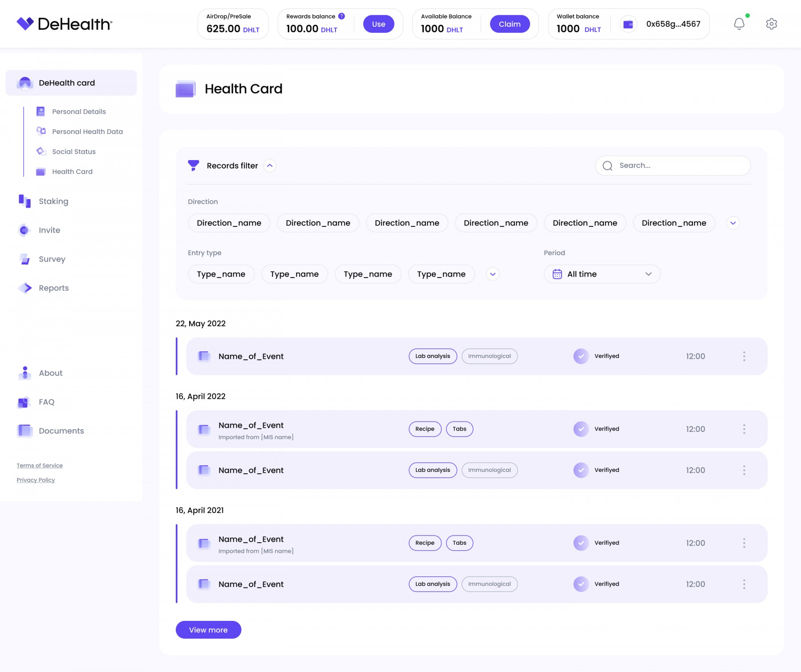
Task: Go to Personal Health Data section
Action: 87,132
